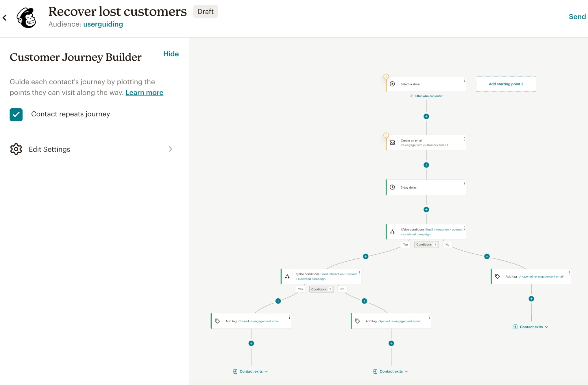Click the back arrow at top left
Screen dimensions: 588x385
[x=5, y=18]
